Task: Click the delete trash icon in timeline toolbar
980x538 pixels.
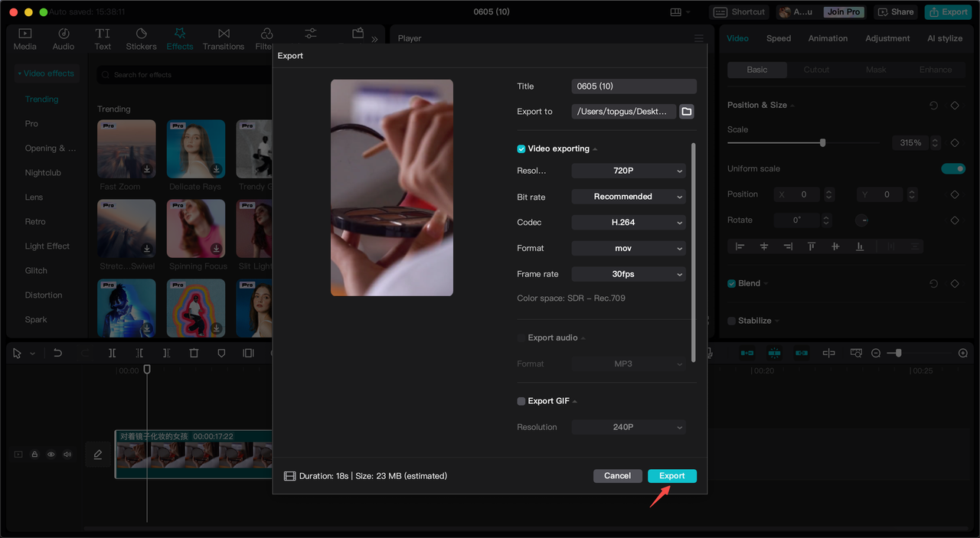Action: (x=194, y=353)
